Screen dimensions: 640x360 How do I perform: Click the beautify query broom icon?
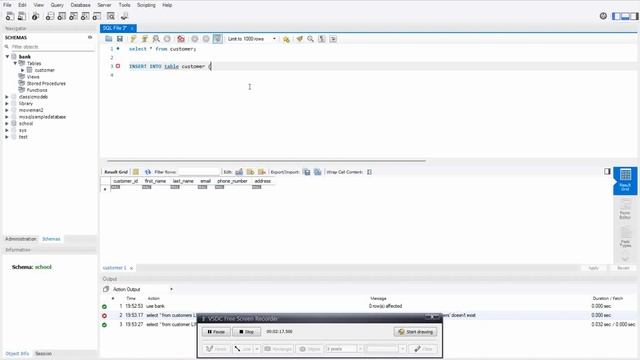point(300,39)
